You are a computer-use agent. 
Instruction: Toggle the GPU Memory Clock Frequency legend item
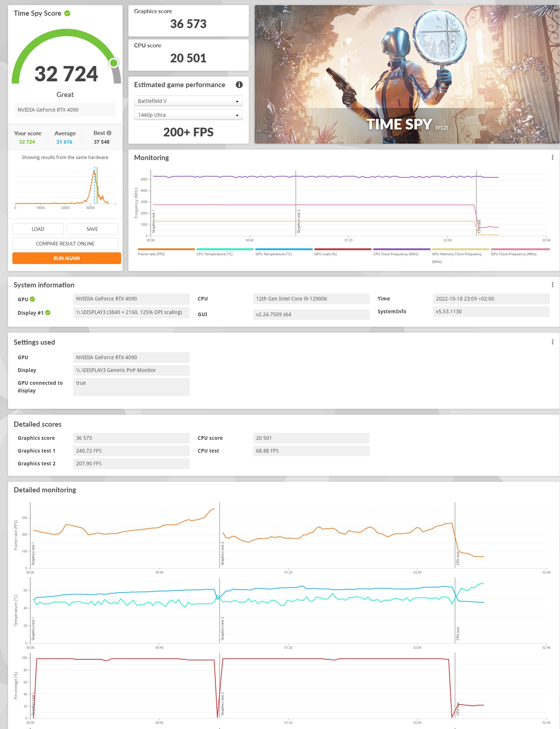tap(460, 256)
